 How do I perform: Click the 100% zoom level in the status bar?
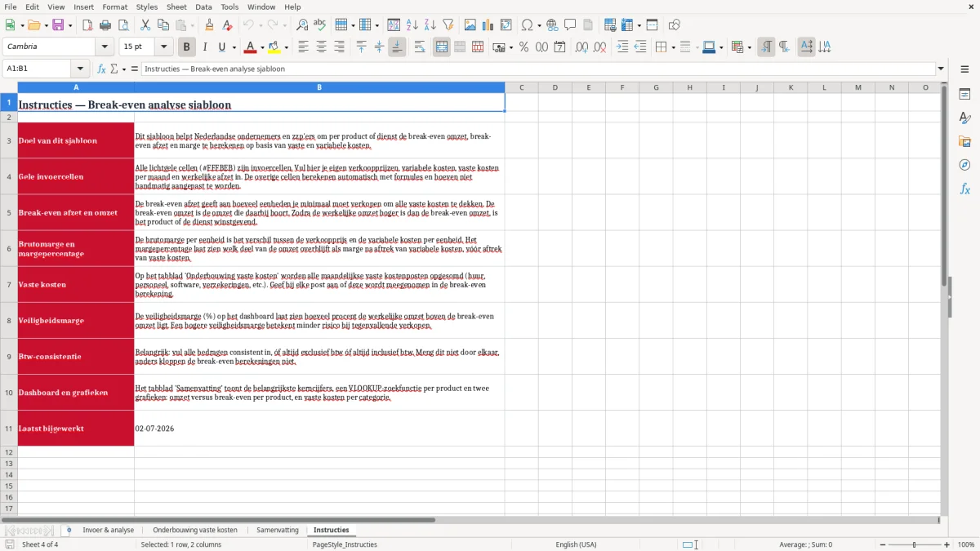tap(966, 544)
